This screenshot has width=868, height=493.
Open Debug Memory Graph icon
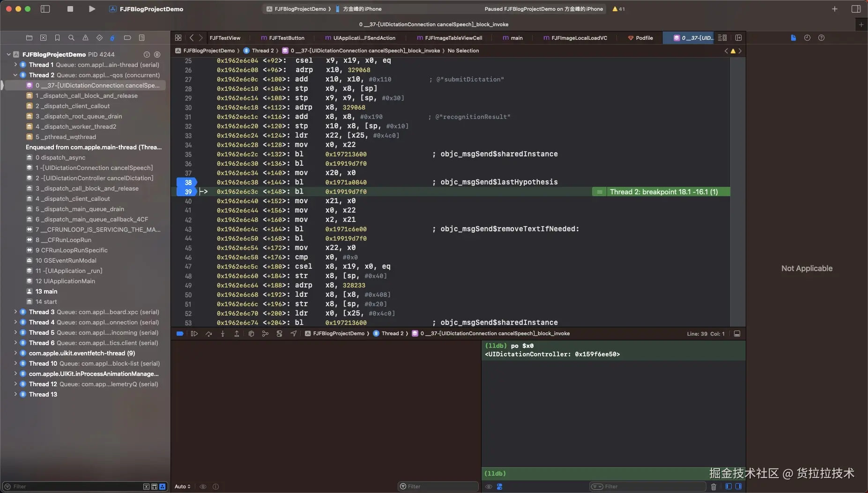coord(265,334)
